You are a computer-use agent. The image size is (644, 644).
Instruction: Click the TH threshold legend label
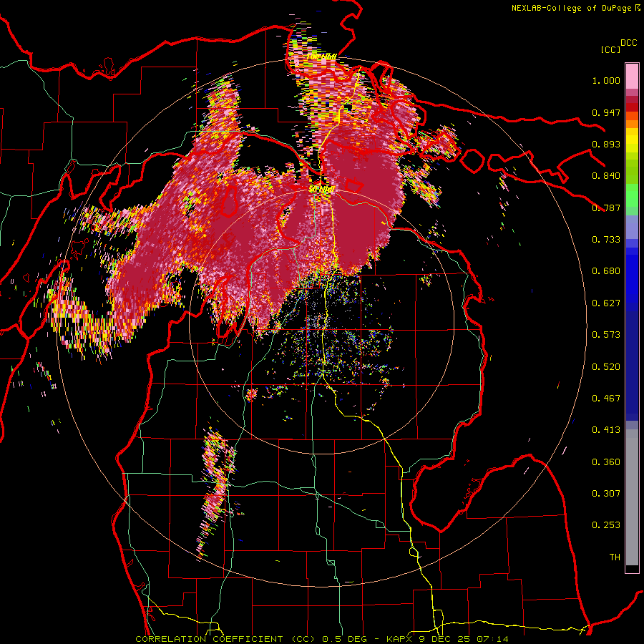[615, 557]
